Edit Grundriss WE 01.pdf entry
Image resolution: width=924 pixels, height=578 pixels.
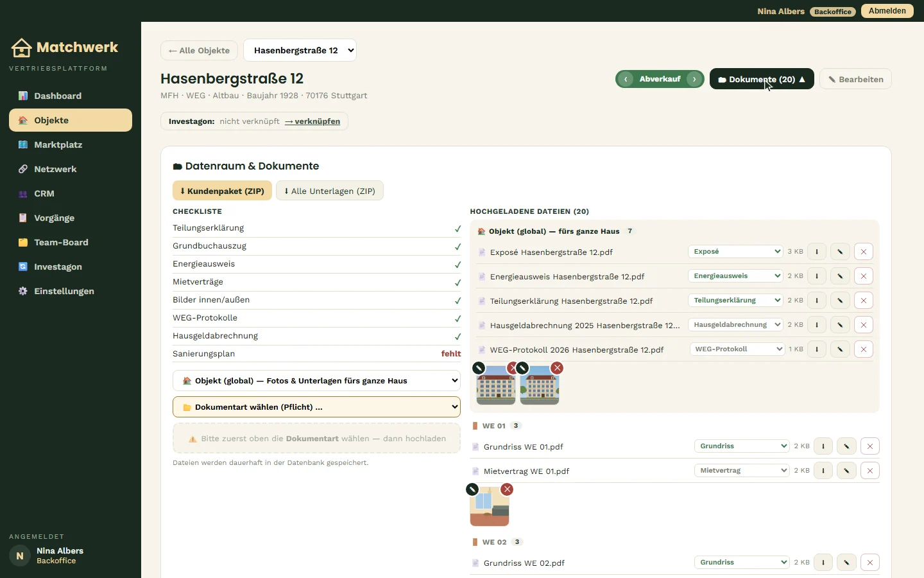[846, 446]
